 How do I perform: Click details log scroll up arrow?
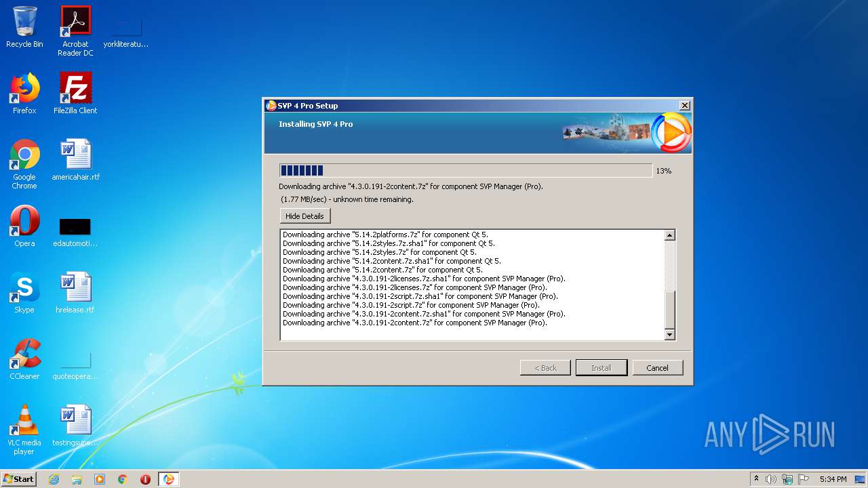coord(669,235)
